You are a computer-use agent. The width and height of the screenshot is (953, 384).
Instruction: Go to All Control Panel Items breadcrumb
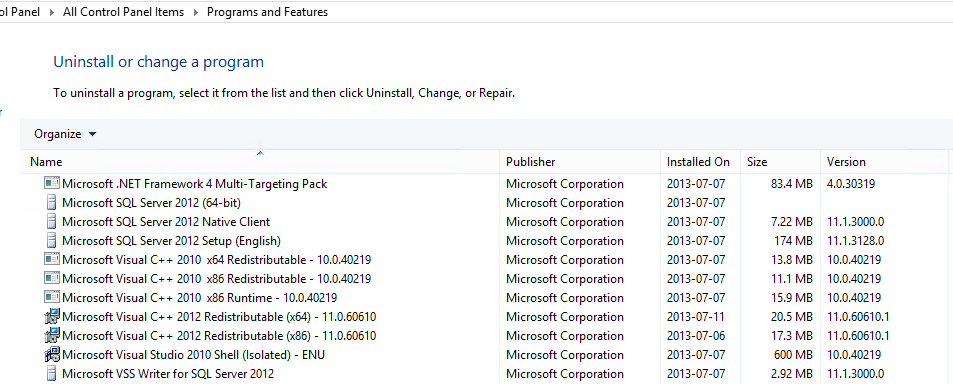tap(123, 12)
